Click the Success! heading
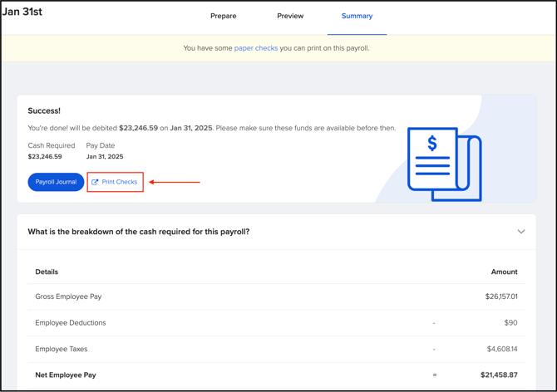Viewport: 557px width, 392px height. click(44, 110)
